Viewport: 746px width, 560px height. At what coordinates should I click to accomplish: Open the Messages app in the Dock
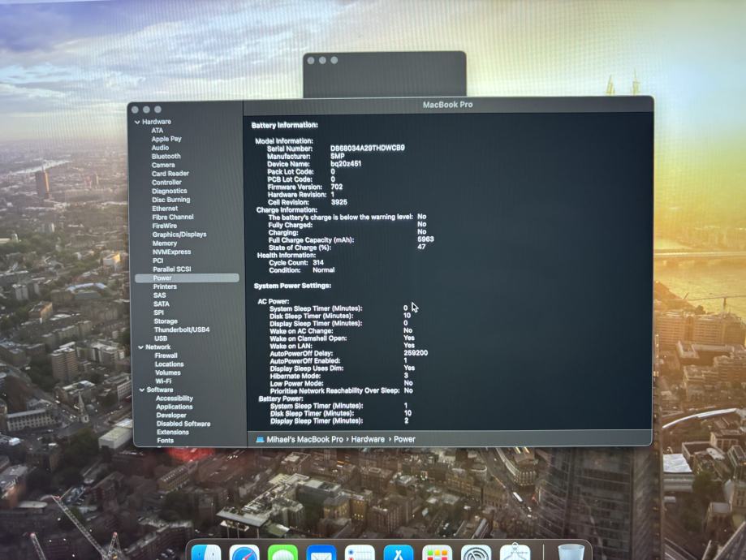(282, 554)
